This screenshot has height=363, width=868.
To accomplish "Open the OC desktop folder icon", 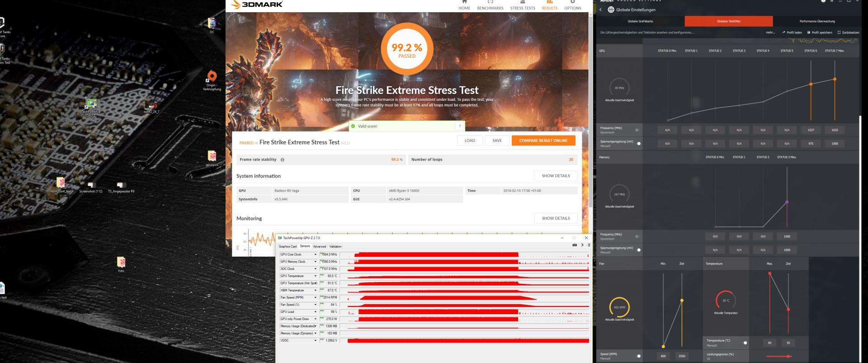I will [x=212, y=25].
